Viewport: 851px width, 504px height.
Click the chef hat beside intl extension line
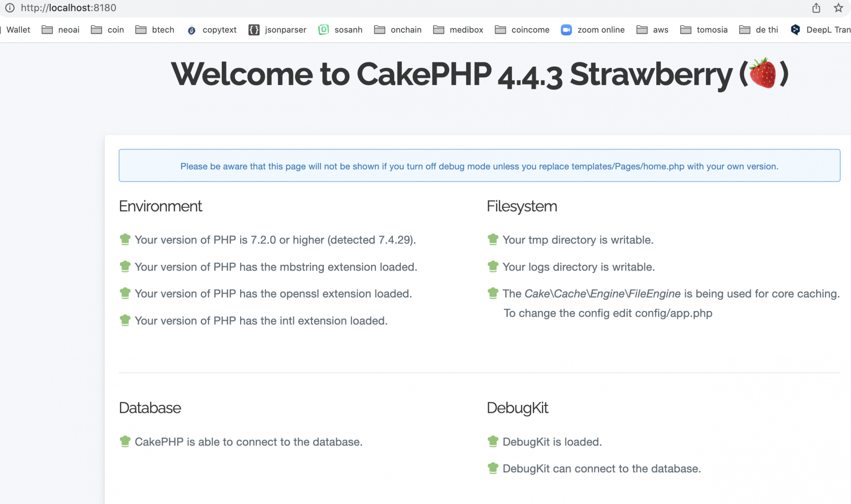pyautogui.click(x=125, y=320)
